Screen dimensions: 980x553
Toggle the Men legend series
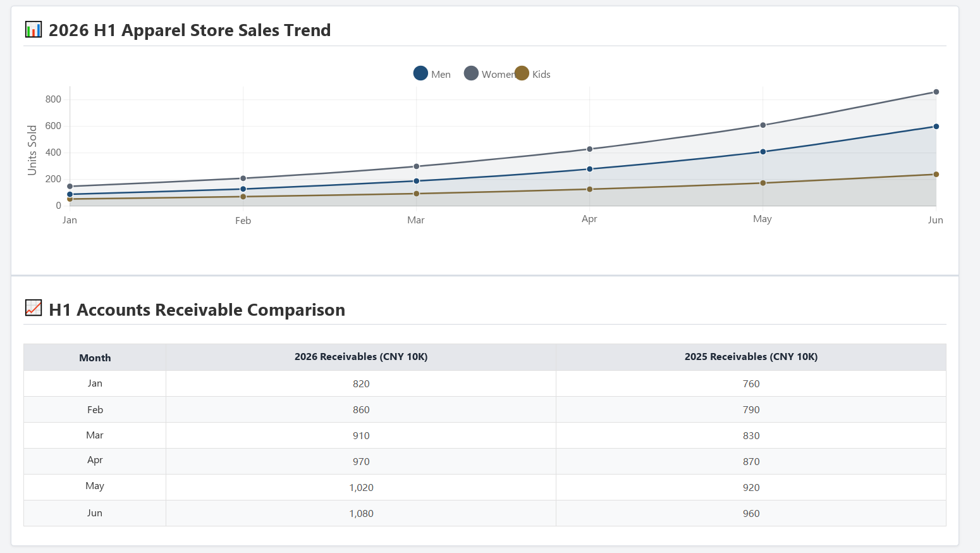pos(432,74)
